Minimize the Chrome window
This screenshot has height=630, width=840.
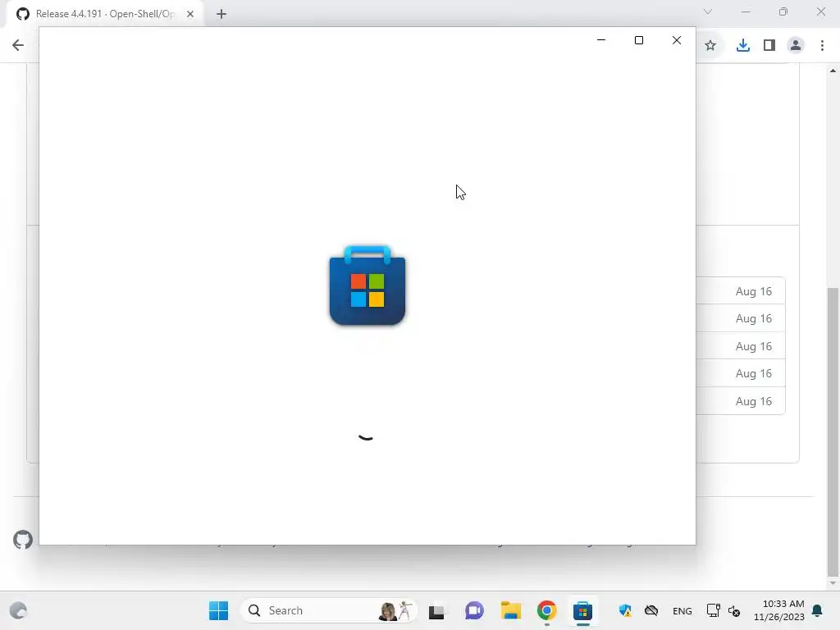click(746, 11)
